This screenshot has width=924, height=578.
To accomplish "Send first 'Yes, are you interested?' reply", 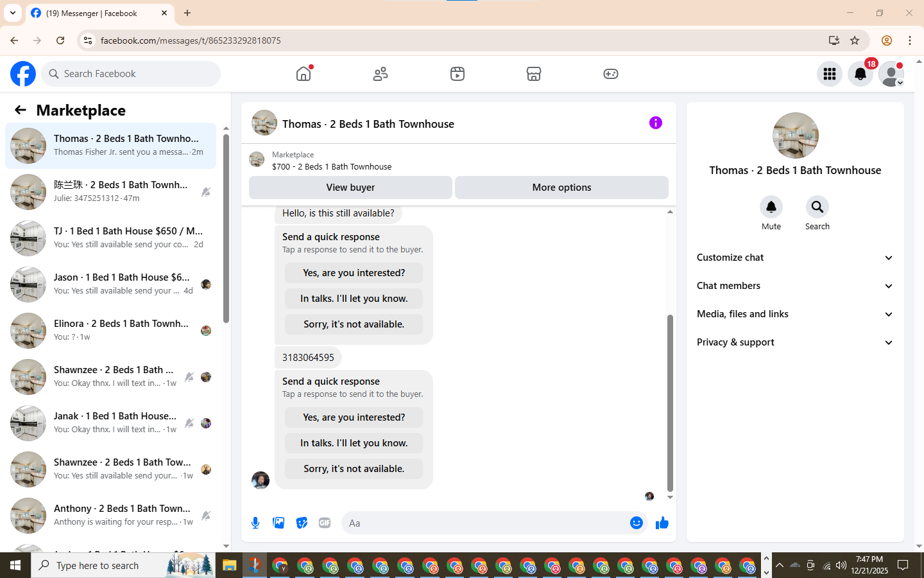I will tap(354, 273).
